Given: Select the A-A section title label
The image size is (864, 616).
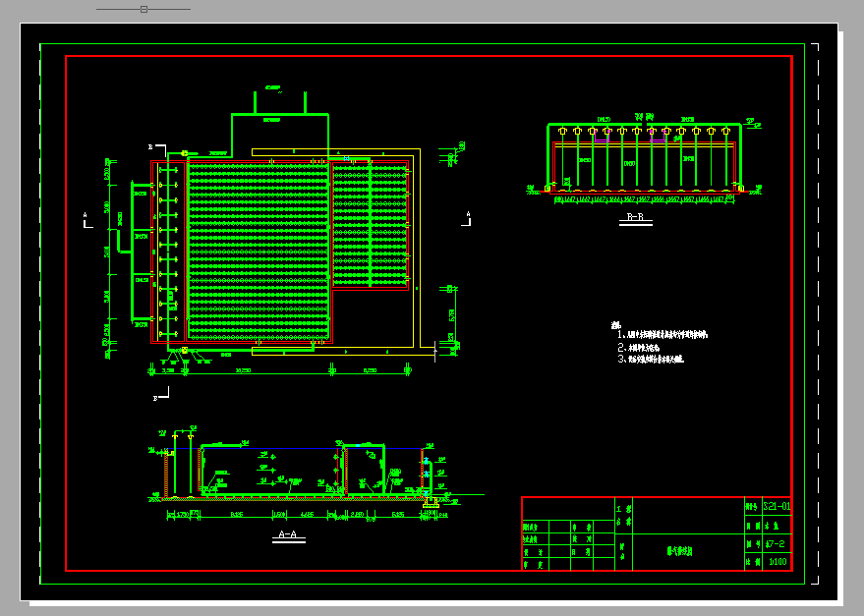Looking at the screenshot, I should (288, 535).
